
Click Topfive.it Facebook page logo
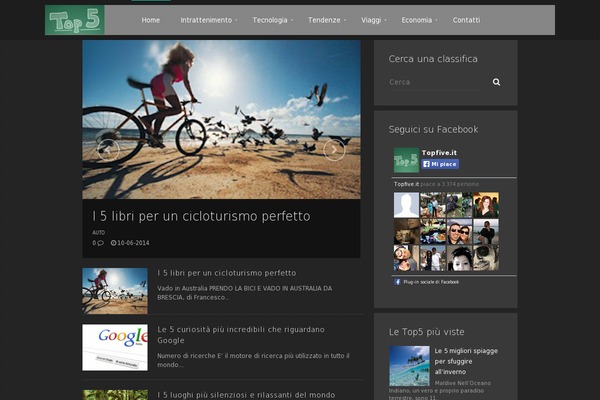tap(406, 160)
